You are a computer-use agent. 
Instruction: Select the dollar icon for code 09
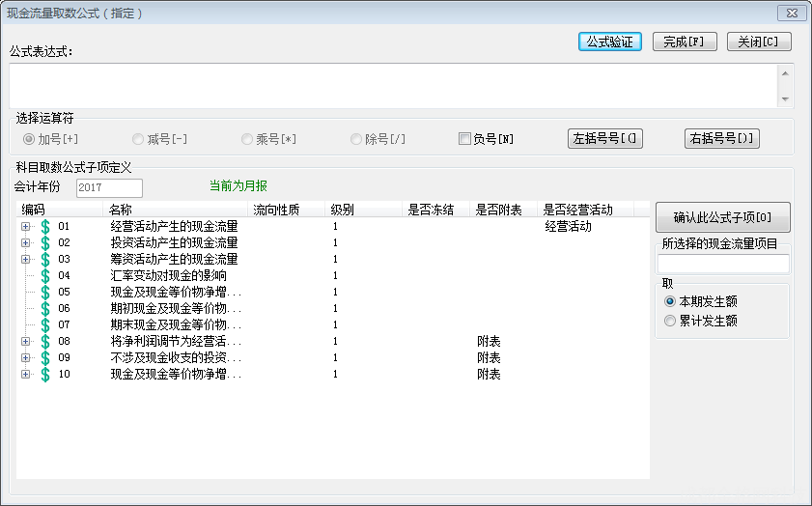coord(44,357)
